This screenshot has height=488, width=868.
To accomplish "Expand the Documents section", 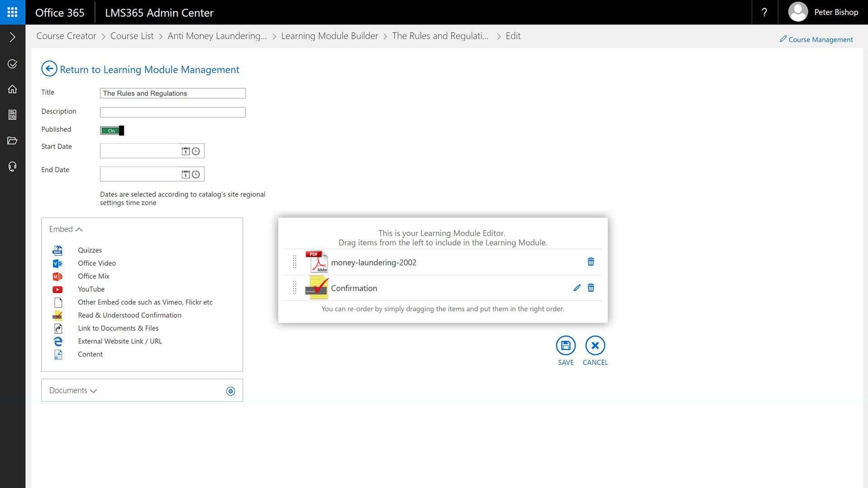I will [x=73, y=390].
